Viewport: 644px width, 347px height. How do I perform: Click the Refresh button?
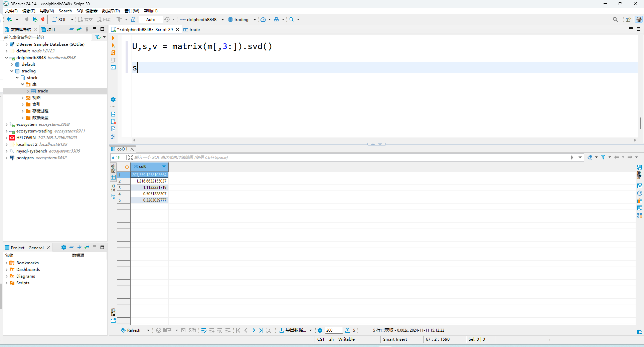point(131,330)
